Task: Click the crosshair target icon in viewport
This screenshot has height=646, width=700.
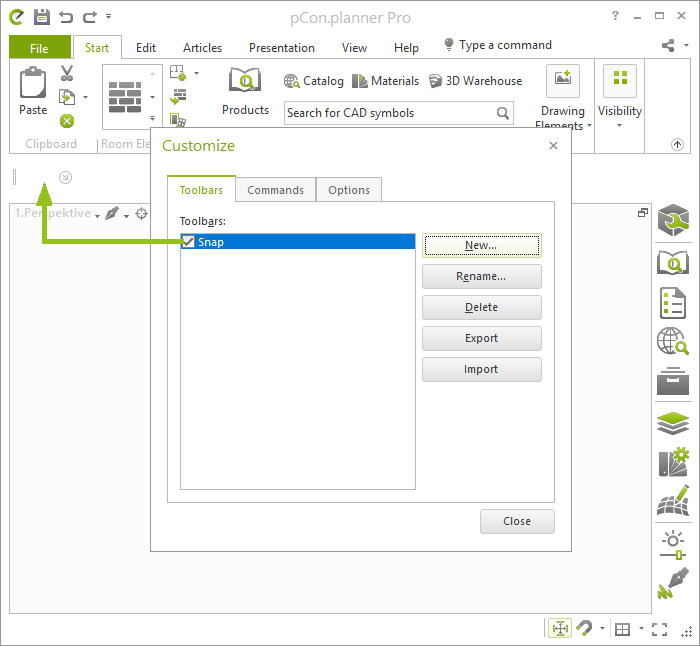Action: pos(142,214)
